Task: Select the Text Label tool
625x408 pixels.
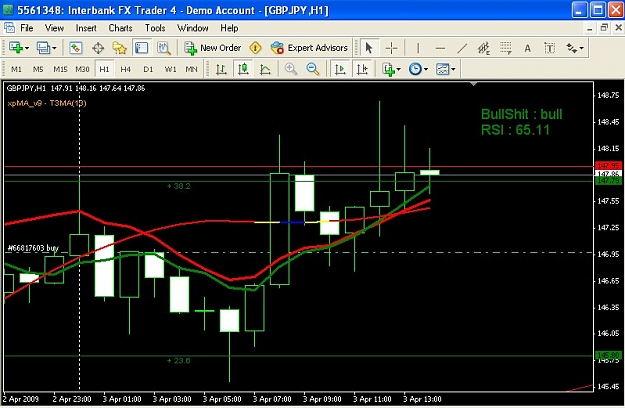Action: 549,48
